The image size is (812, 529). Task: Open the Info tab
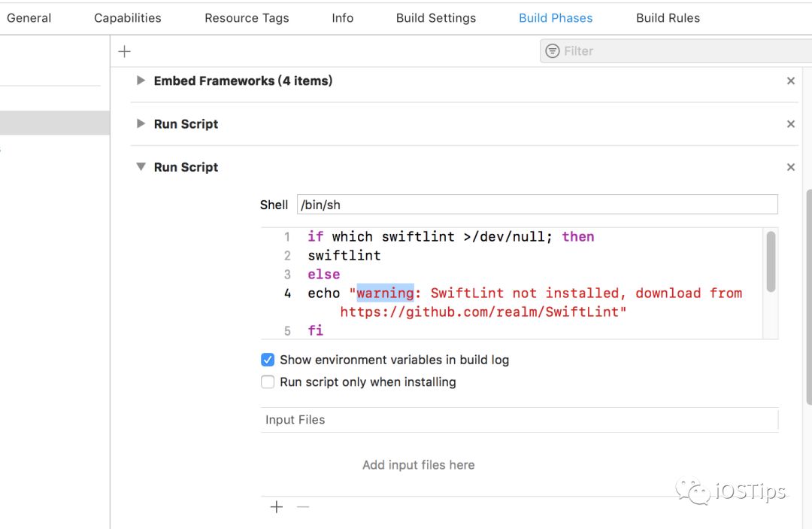pos(343,18)
